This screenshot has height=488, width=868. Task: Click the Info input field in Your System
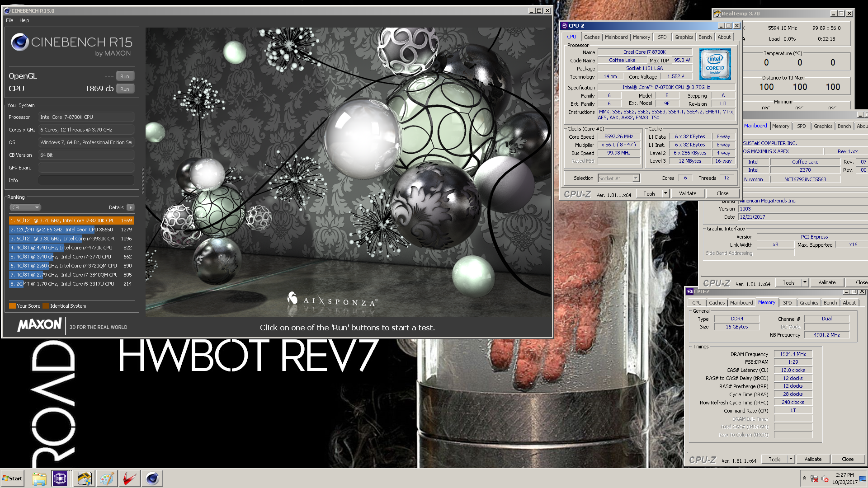tap(86, 180)
